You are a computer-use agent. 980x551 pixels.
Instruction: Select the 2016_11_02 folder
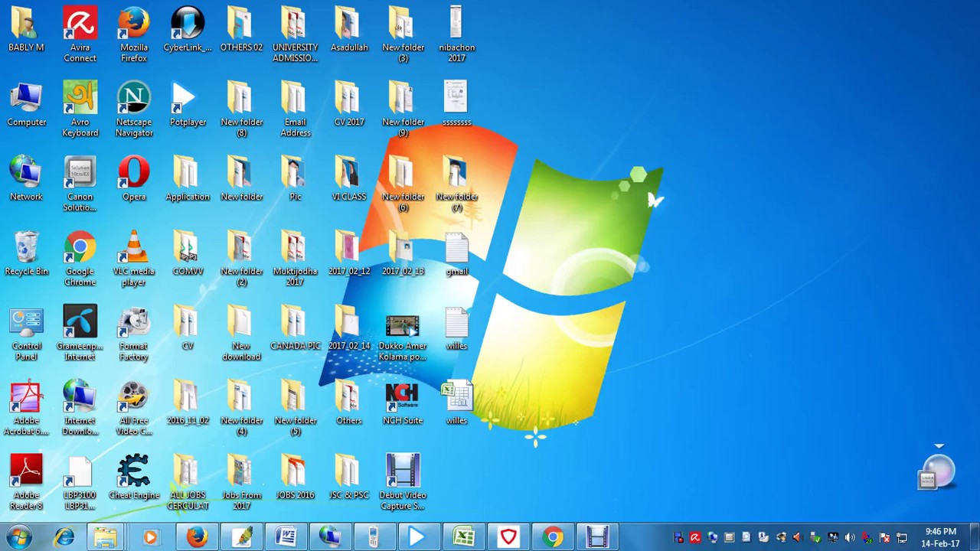(188, 403)
